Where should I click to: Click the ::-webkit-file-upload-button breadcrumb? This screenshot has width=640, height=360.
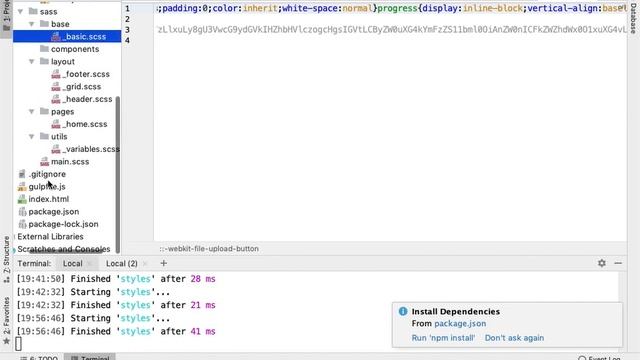coord(209,249)
